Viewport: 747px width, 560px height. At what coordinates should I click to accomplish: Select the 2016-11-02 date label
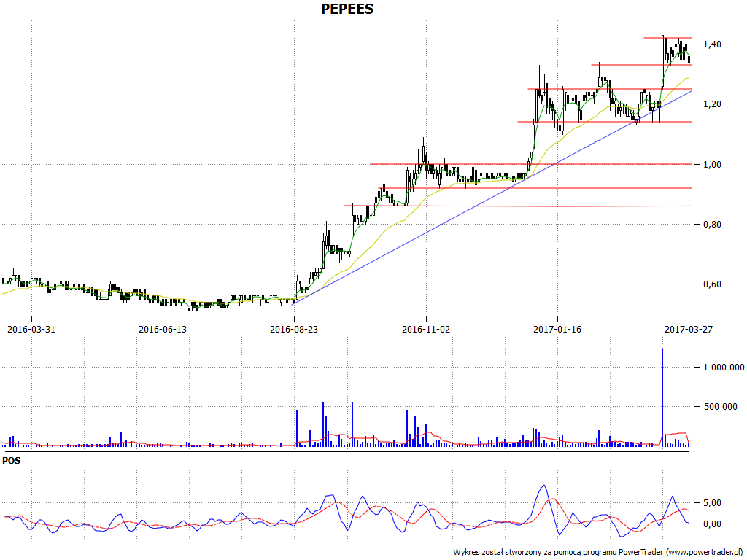pyautogui.click(x=425, y=329)
